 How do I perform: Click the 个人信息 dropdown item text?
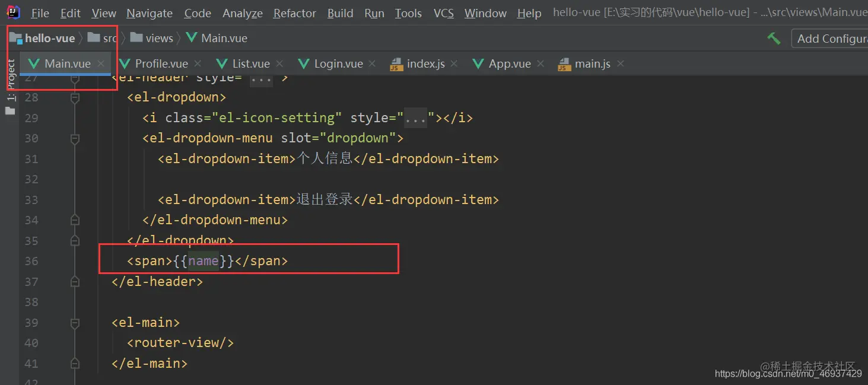[x=325, y=158]
